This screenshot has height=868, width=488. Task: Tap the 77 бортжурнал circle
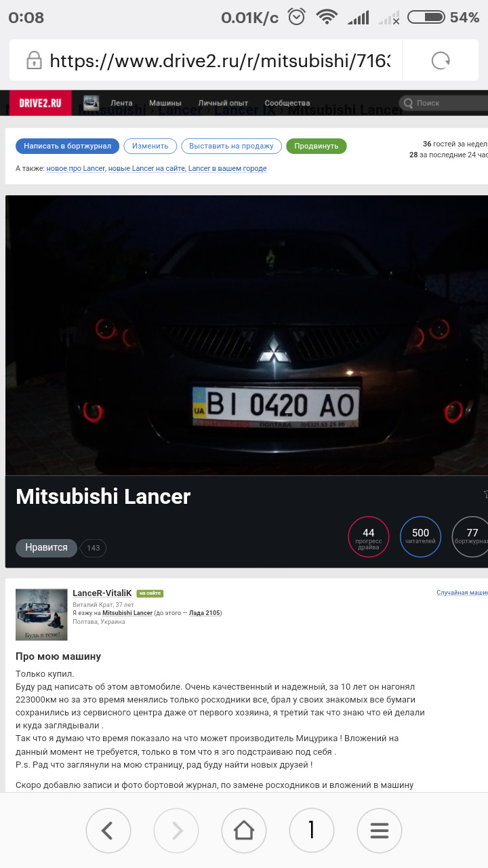[471, 536]
